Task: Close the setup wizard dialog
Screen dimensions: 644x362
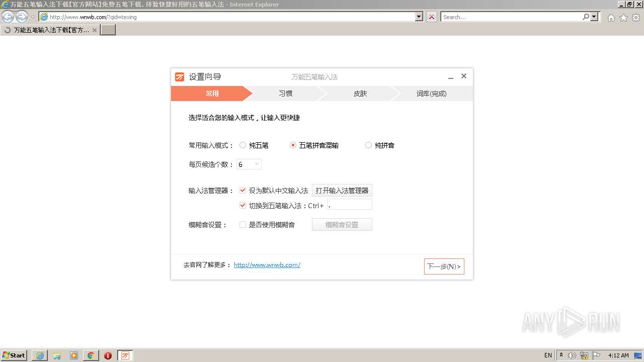Action: coord(464,76)
